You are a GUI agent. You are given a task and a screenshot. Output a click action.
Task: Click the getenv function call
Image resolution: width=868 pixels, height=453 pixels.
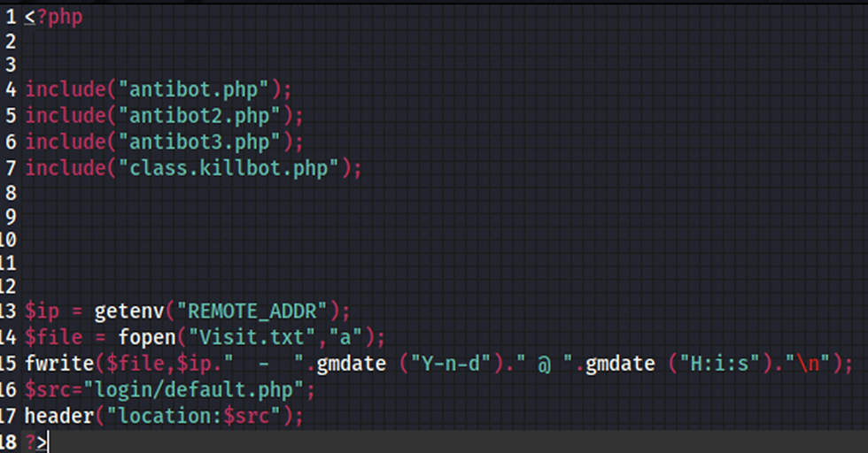129,311
